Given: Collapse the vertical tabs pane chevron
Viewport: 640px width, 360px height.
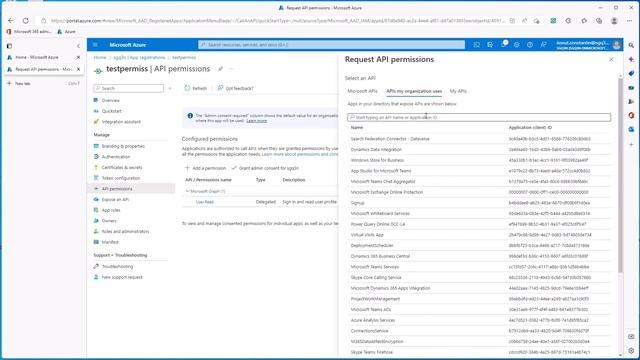Looking at the screenshot, I should coord(78,46).
